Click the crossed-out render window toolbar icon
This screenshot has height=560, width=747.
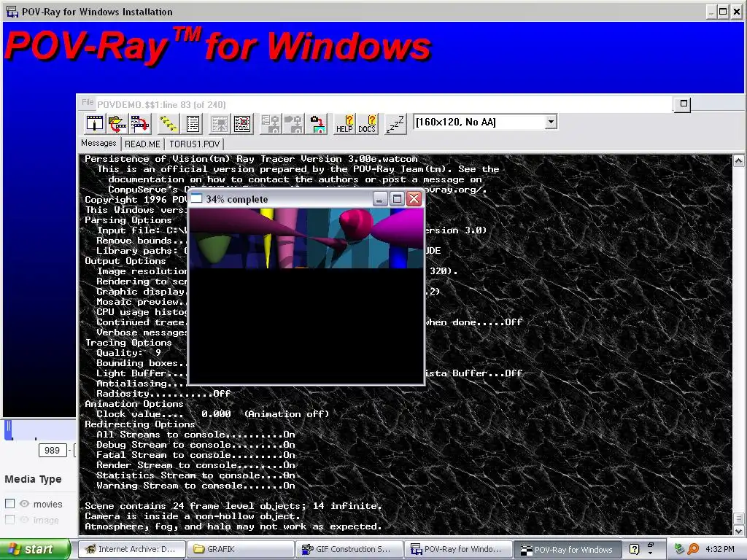pyautogui.click(x=242, y=124)
